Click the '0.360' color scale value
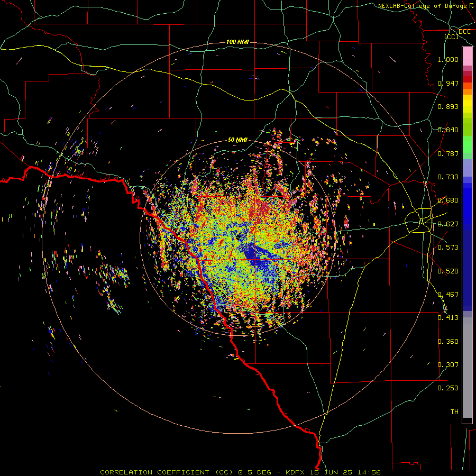This screenshot has height=476, width=476. point(448,342)
